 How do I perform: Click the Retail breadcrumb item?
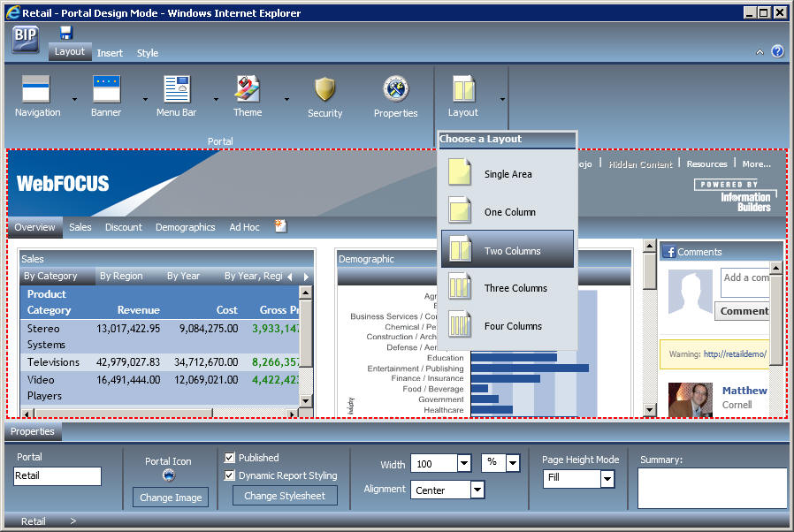coord(34,521)
